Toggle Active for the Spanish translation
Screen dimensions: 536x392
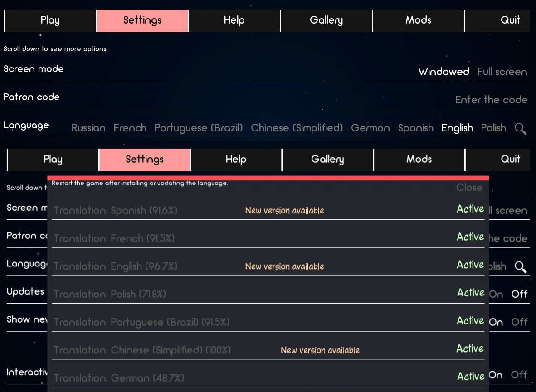pos(470,209)
